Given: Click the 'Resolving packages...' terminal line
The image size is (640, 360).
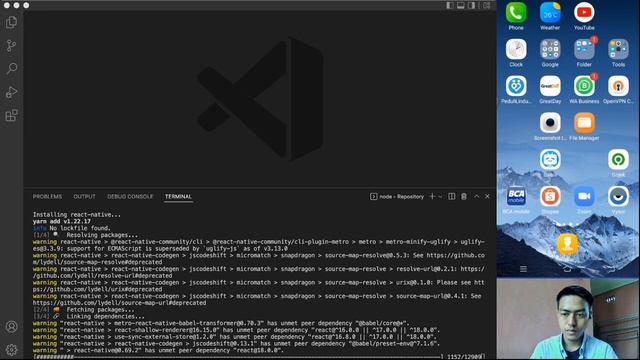Looking at the screenshot, I should (x=85, y=235).
